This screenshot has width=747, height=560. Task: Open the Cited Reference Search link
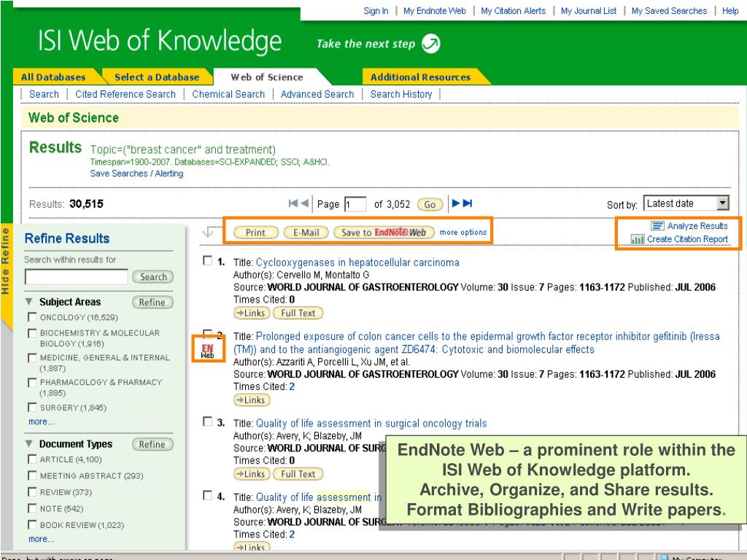coord(125,94)
